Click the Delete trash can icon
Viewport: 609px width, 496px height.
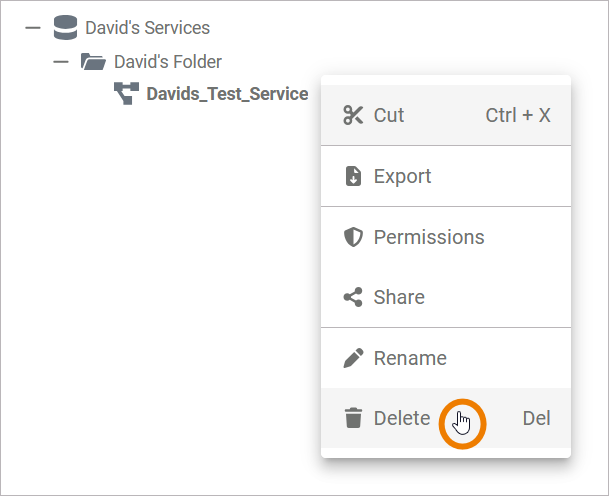[352, 418]
